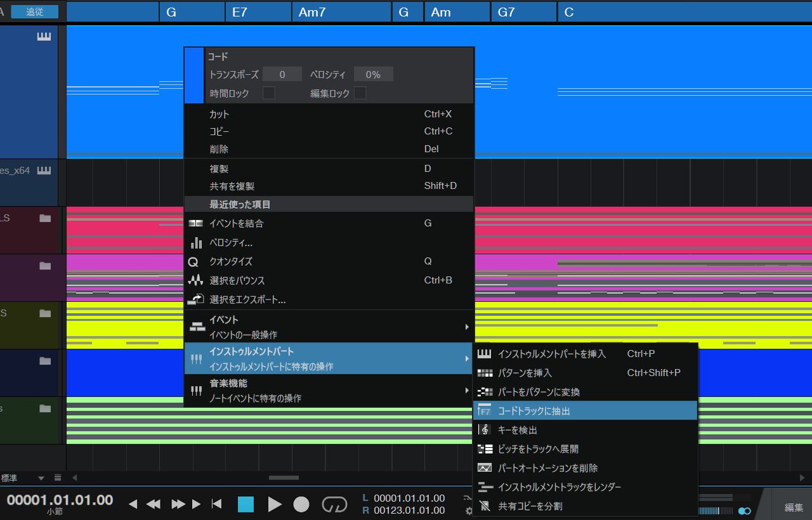Toggle the 編集ロック checkbox
The height and width of the screenshot is (520, 812).
[x=360, y=93]
